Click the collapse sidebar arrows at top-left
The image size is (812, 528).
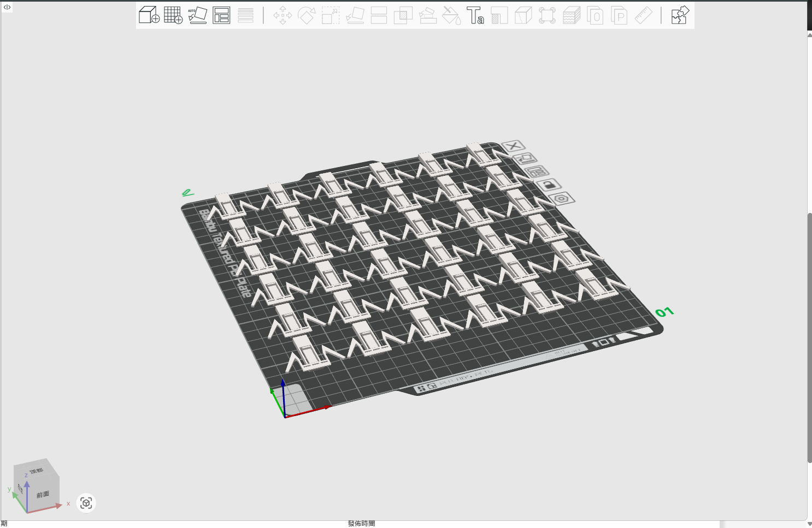coord(7,7)
